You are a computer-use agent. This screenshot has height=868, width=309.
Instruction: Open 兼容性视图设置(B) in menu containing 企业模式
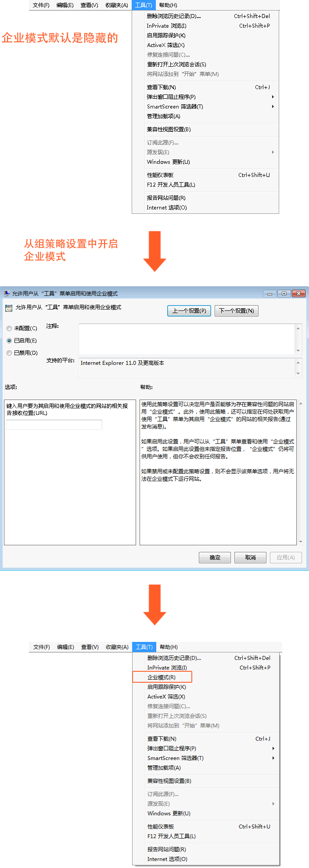[169, 781]
